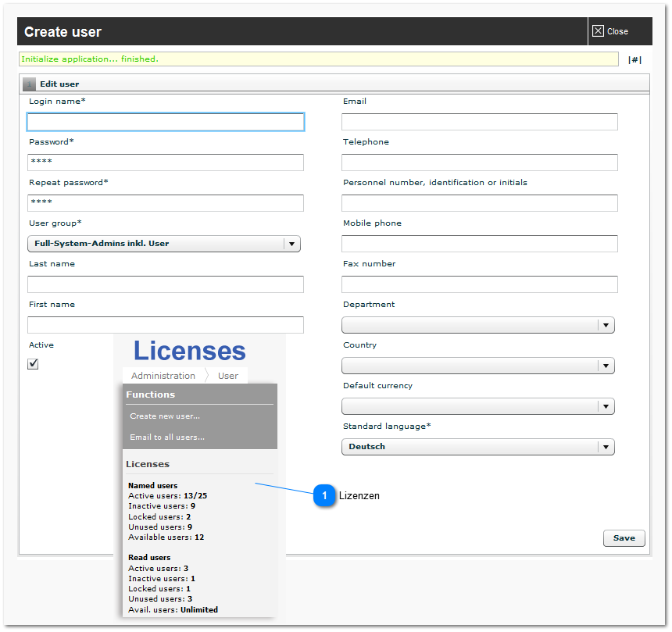Click the Read users heading
Image resolution: width=672 pixels, height=632 pixels.
pos(149,558)
